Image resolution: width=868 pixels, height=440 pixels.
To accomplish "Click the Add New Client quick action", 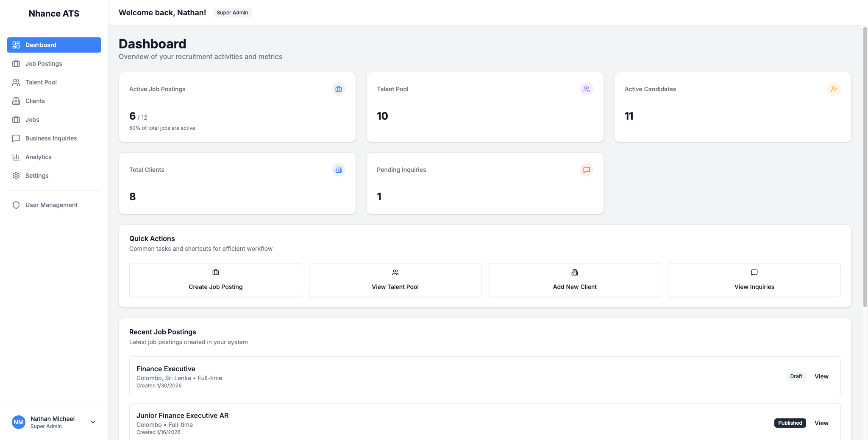I will (x=574, y=280).
